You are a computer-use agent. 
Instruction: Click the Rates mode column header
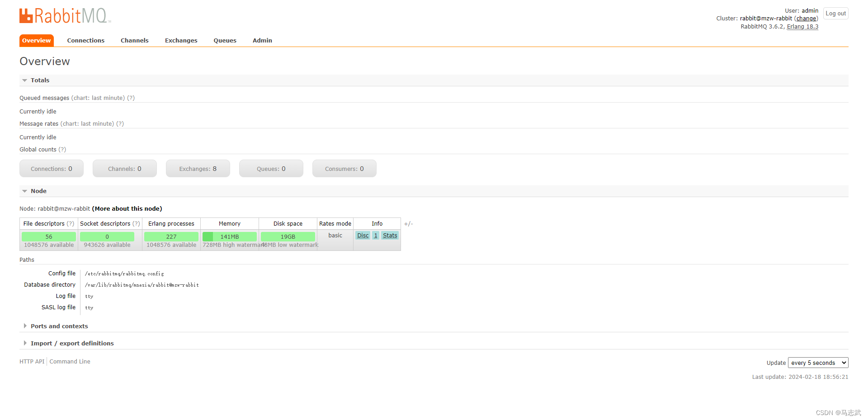click(335, 224)
